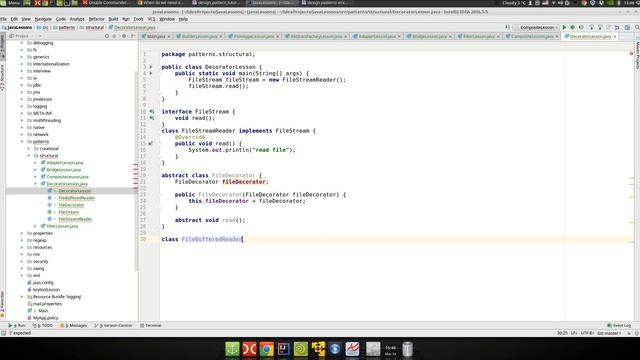Select jaas.config in the project tree

coord(43,282)
